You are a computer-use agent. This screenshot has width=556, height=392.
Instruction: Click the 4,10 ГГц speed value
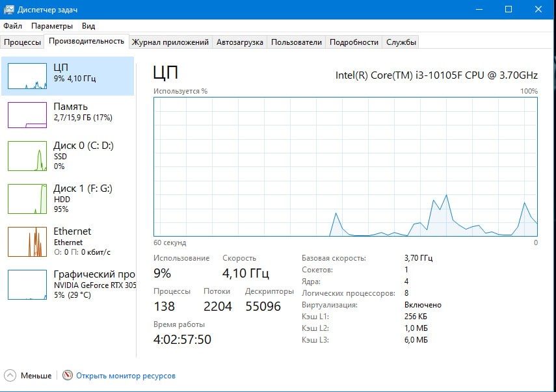(x=245, y=273)
